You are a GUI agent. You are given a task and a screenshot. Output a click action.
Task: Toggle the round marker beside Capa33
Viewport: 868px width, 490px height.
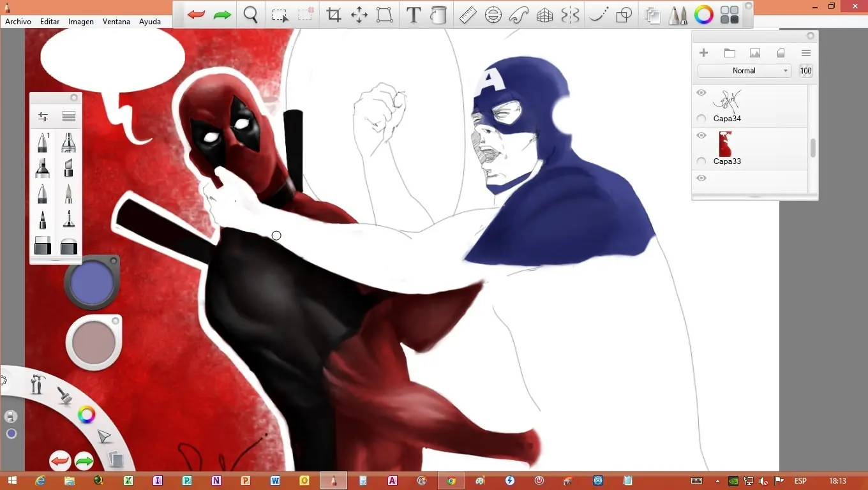(701, 161)
